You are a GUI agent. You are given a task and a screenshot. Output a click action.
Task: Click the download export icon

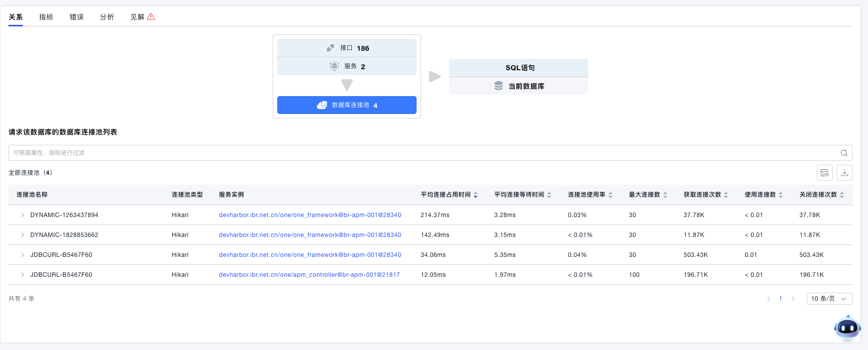(x=844, y=173)
